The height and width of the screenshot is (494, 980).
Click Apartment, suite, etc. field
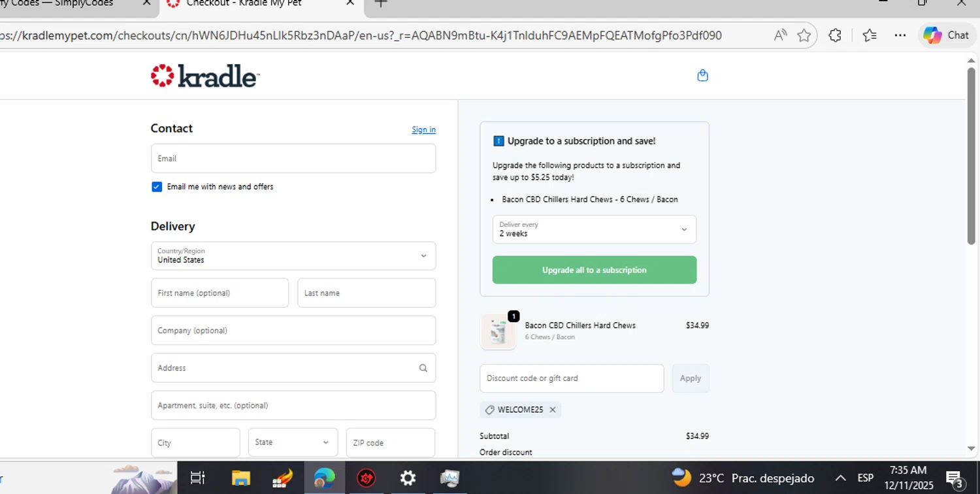[293, 405]
